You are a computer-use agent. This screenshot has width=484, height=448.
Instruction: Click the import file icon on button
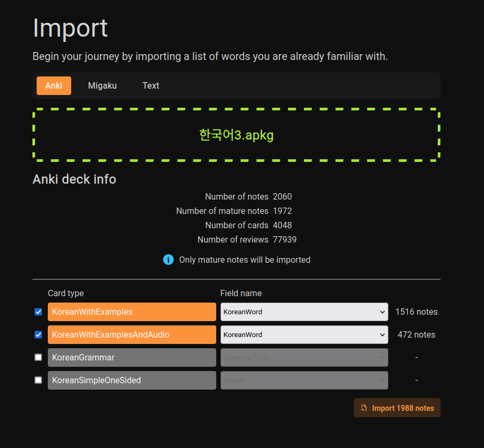[x=364, y=408]
